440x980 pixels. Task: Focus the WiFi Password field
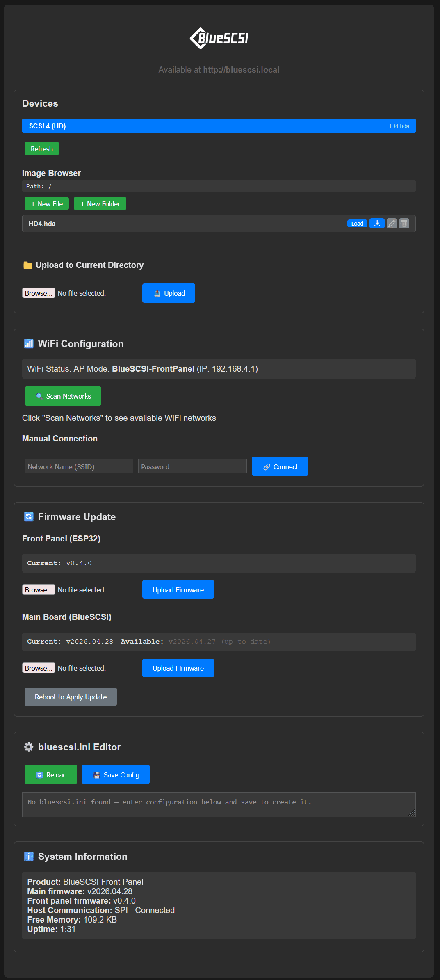point(192,466)
